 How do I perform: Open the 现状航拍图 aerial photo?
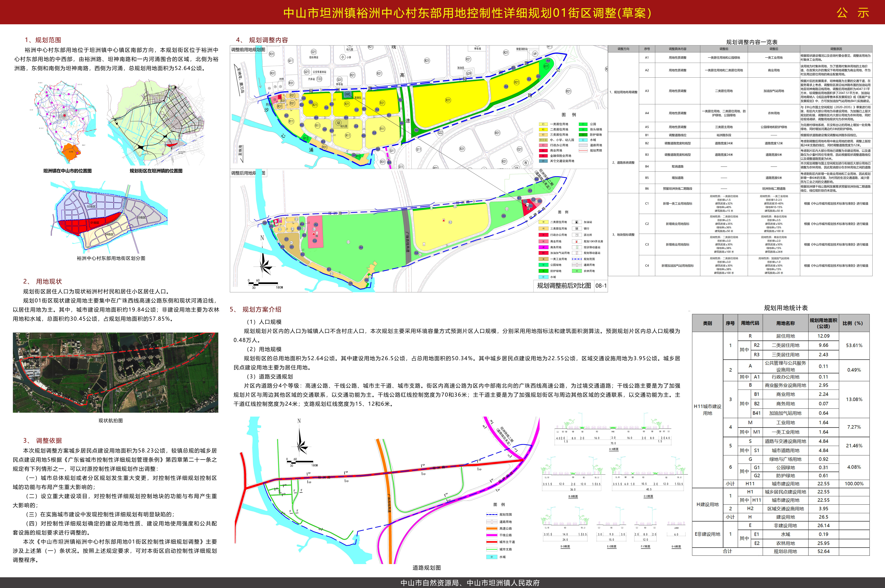(x=115, y=372)
